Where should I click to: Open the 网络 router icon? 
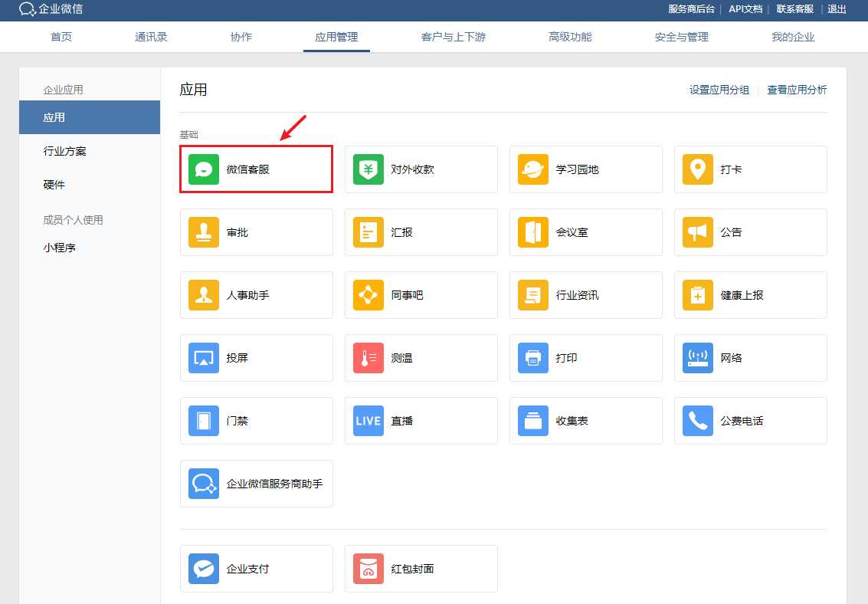coord(697,358)
